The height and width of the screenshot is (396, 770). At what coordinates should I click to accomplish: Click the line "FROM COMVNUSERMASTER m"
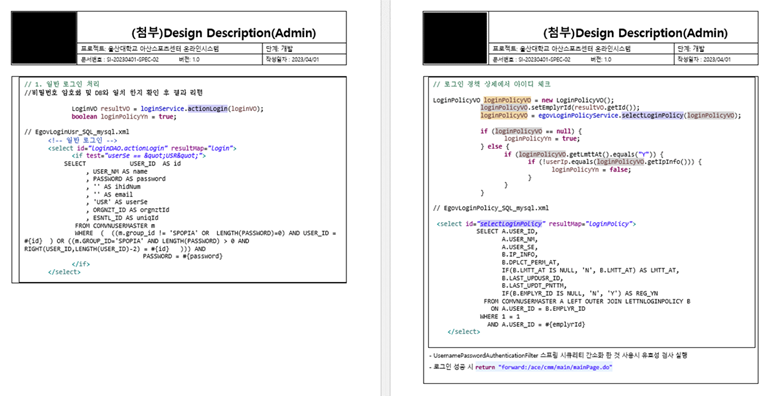(x=115, y=226)
